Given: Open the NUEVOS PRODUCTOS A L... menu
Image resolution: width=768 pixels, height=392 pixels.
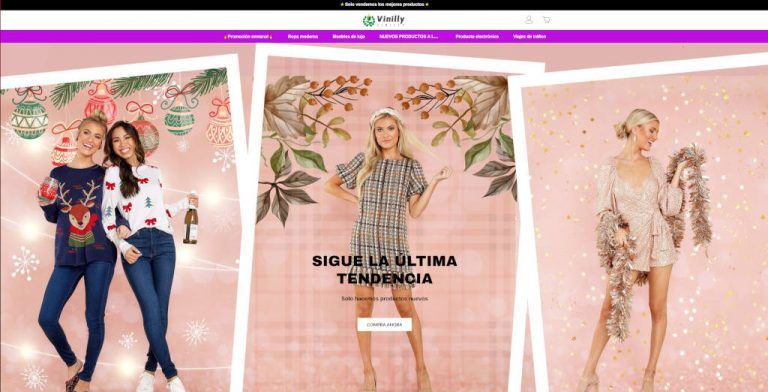Looking at the screenshot, I should [x=408, y=37].
